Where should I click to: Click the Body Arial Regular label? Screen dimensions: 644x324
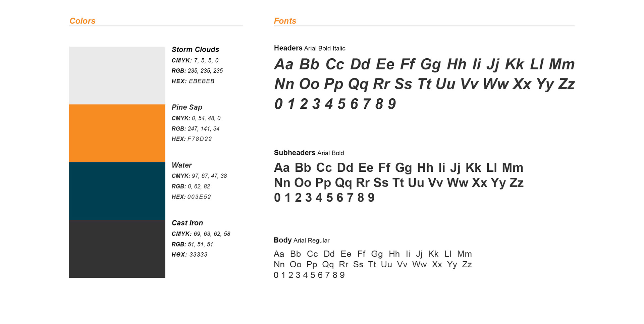coord(302,240)
